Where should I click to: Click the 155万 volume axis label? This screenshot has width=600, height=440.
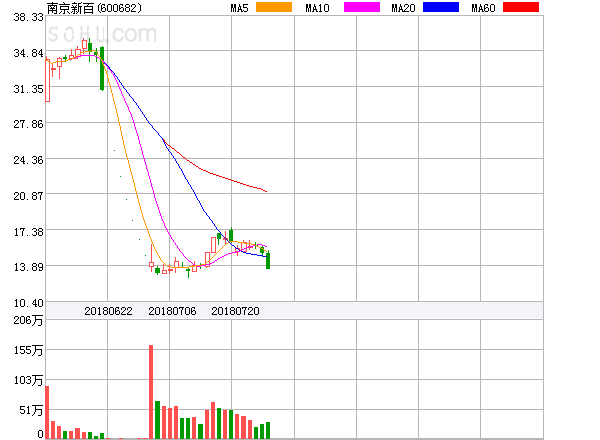[28, 350]
